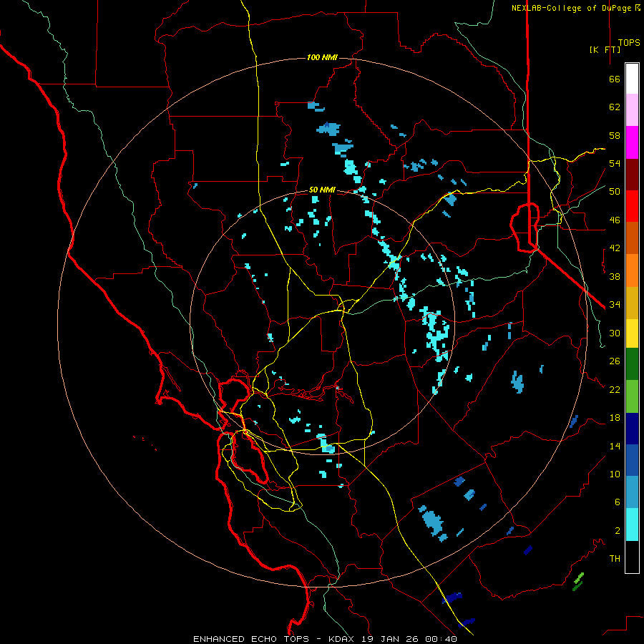Image resolution: width=644 pixels, height=644 pixels.
Task: Click the white 66 K FT legend swatch
Action: point(632,79)
